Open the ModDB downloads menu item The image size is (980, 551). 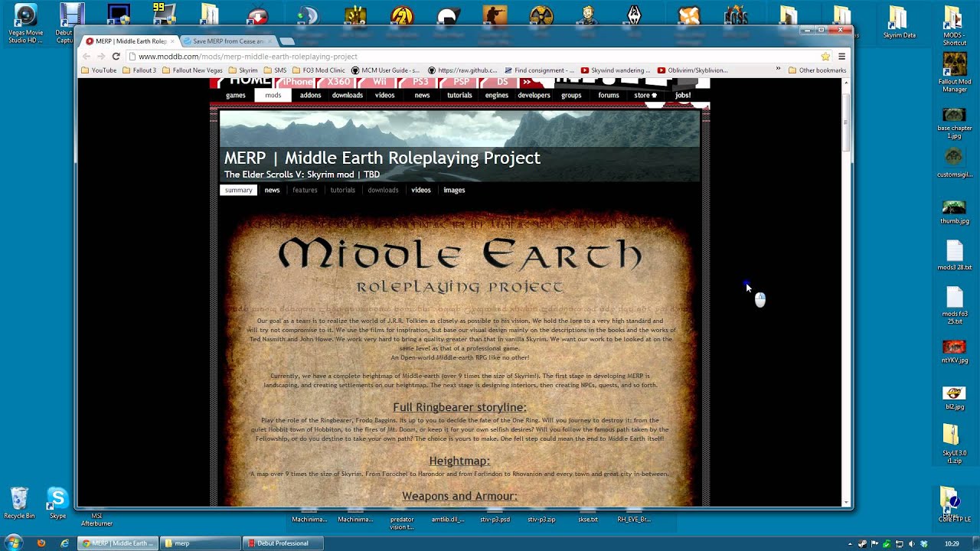click(x=348, y=95)
